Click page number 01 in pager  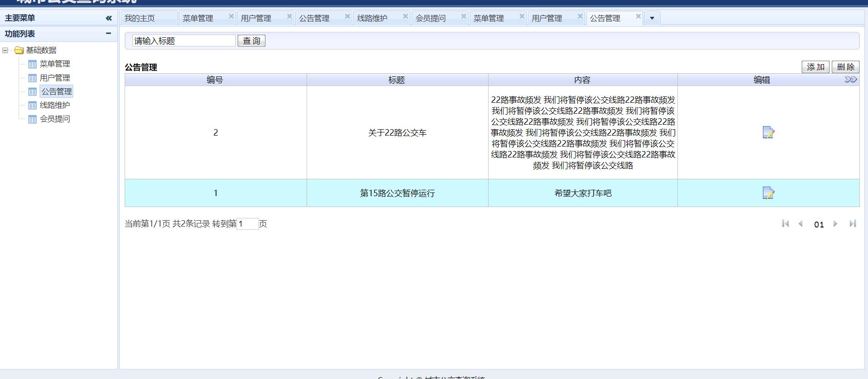tap(819, 224)
